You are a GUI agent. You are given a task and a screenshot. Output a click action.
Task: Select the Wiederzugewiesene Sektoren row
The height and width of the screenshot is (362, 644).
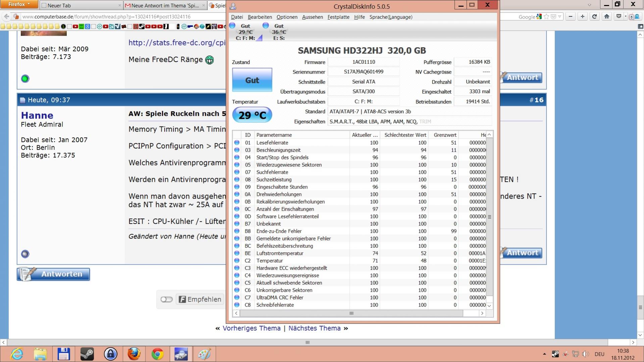pos(359,165)
